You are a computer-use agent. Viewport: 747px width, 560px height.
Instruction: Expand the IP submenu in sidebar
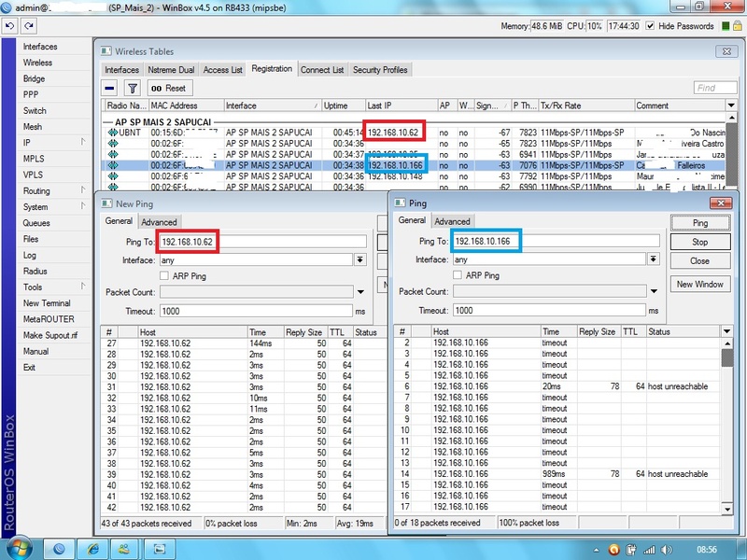(83, 142)
